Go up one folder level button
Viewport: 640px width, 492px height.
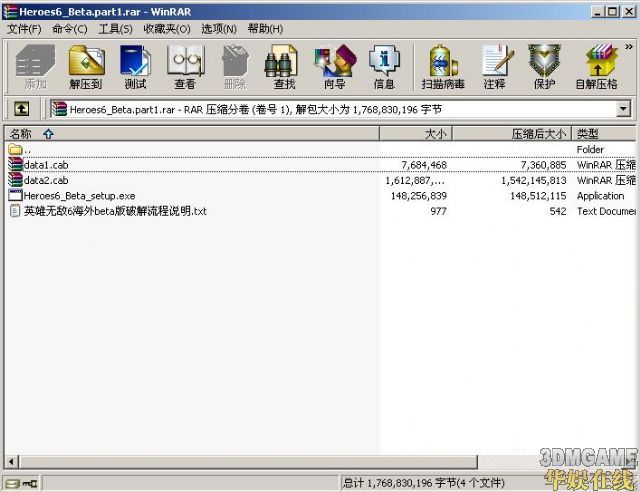[x=22, y=109]
